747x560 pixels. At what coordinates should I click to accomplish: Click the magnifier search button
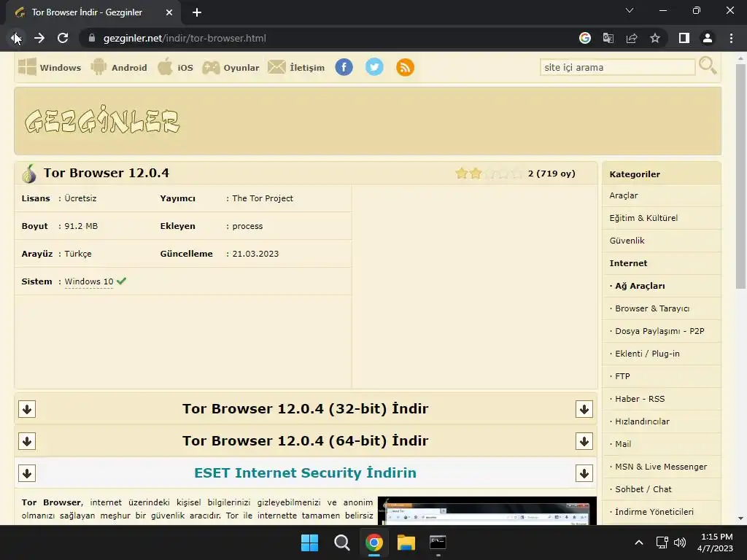click(708, 66)
